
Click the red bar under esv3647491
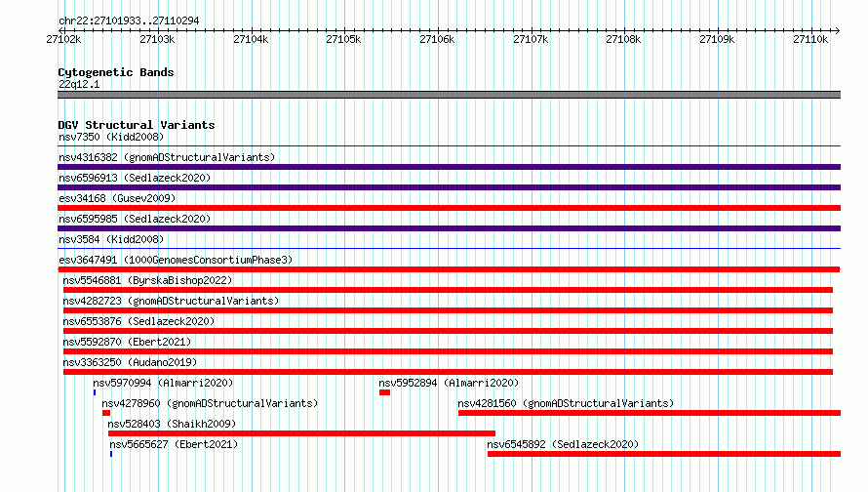tap(449, 269)
